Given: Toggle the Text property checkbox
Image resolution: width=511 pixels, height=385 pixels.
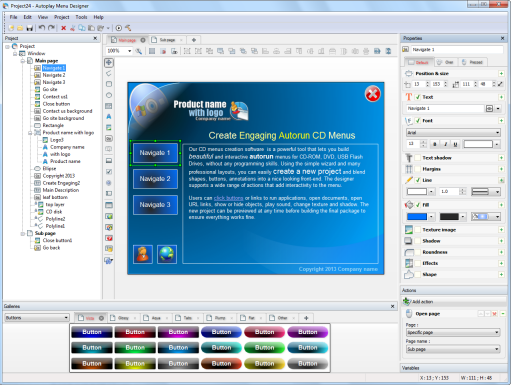Looking at the screenshot, I should pos(418,97).
